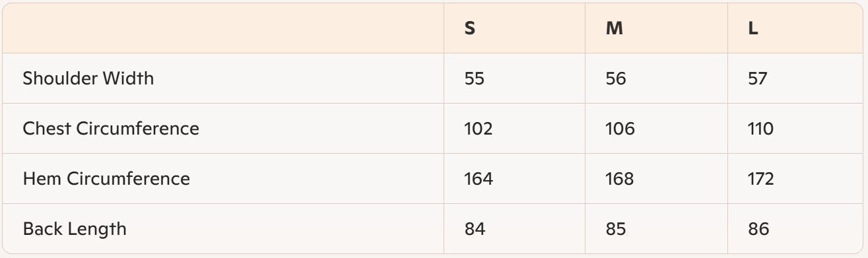Click the S size column header

tap(470, 30)
